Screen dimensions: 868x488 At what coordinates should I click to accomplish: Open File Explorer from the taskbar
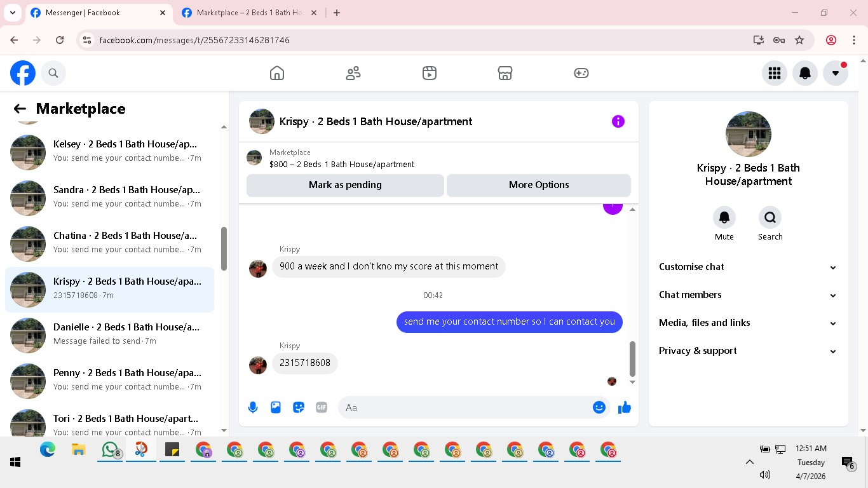79,450
